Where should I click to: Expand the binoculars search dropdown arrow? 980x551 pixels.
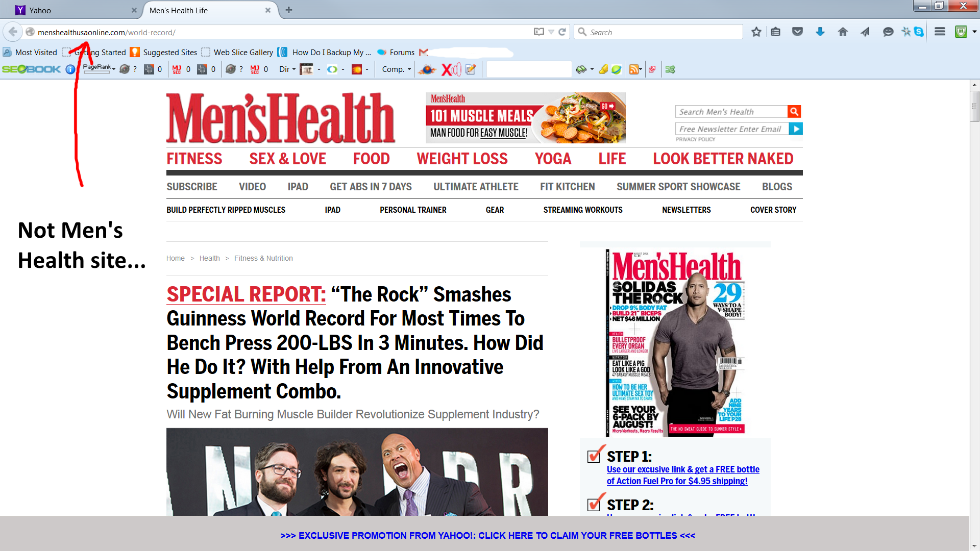click(592, 69)
